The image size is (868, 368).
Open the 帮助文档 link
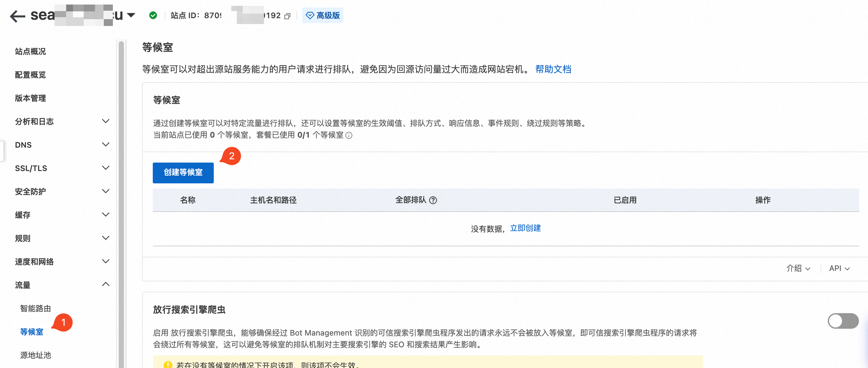tap(553, 69)
